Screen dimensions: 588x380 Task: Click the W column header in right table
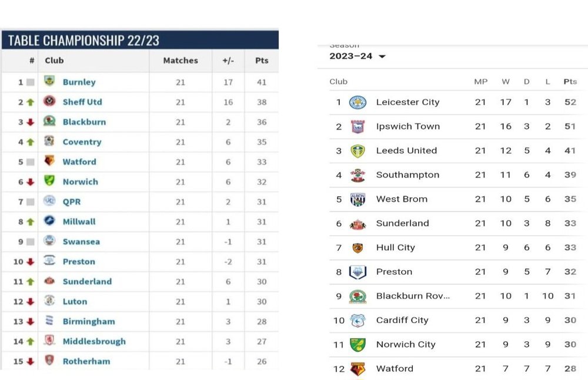[506, 82]
